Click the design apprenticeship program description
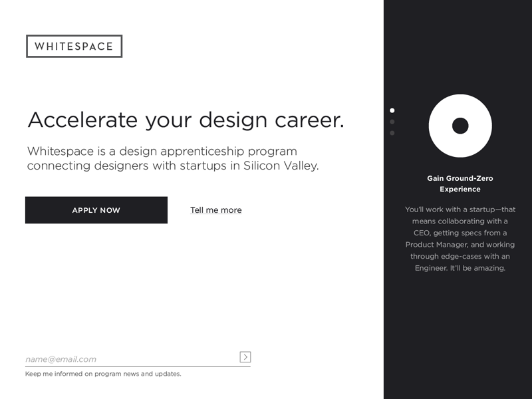This screenshot has height=399, width=532. click(x=173, y=158)
